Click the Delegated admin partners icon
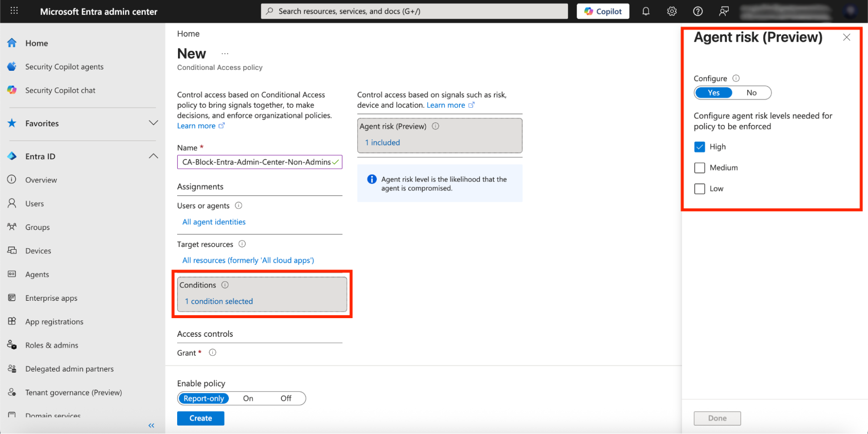This screenshot has width=868, height=434. click(x=12, y=368)
